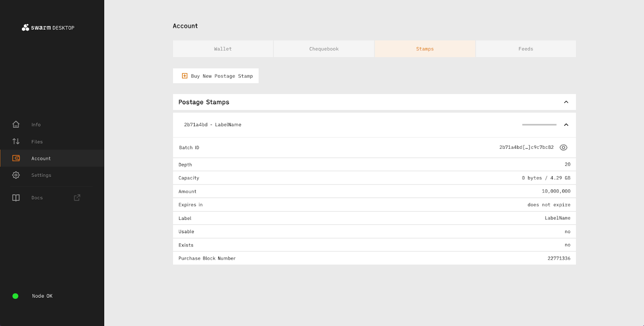Select the Feeds tab

[526, 49]
